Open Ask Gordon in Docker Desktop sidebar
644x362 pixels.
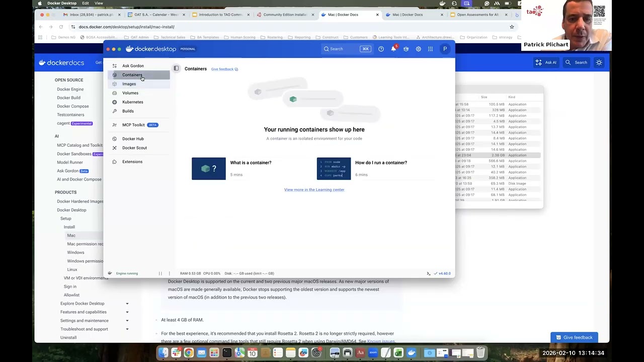tap(133, 66)
